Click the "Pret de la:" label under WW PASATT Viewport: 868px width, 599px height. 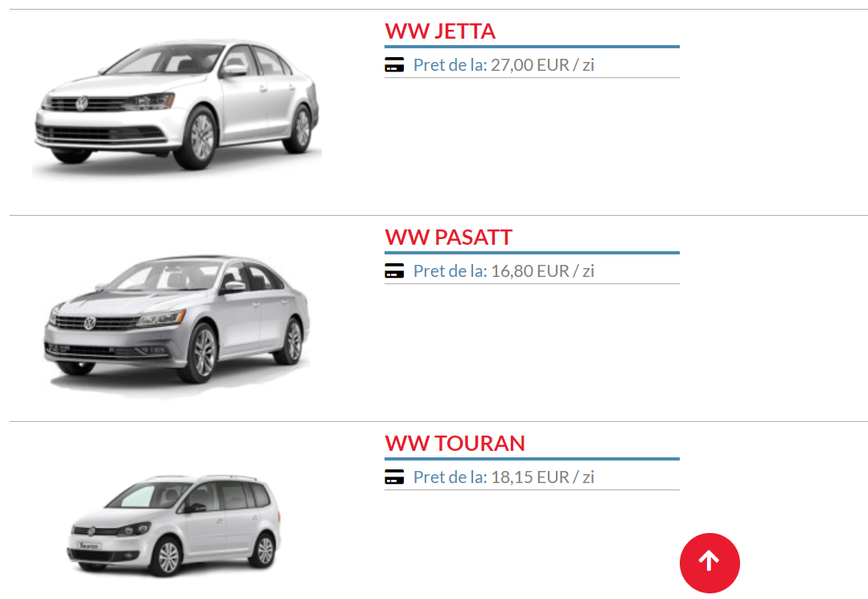click(450, 271)
